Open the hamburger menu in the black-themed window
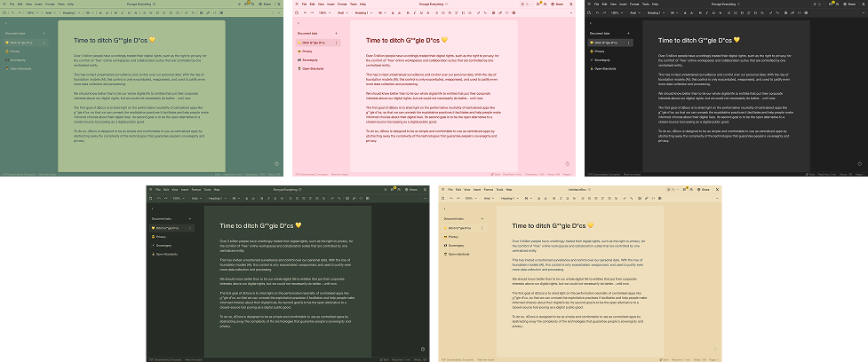Viewport: 868px width, 362px height. point(589,4)
